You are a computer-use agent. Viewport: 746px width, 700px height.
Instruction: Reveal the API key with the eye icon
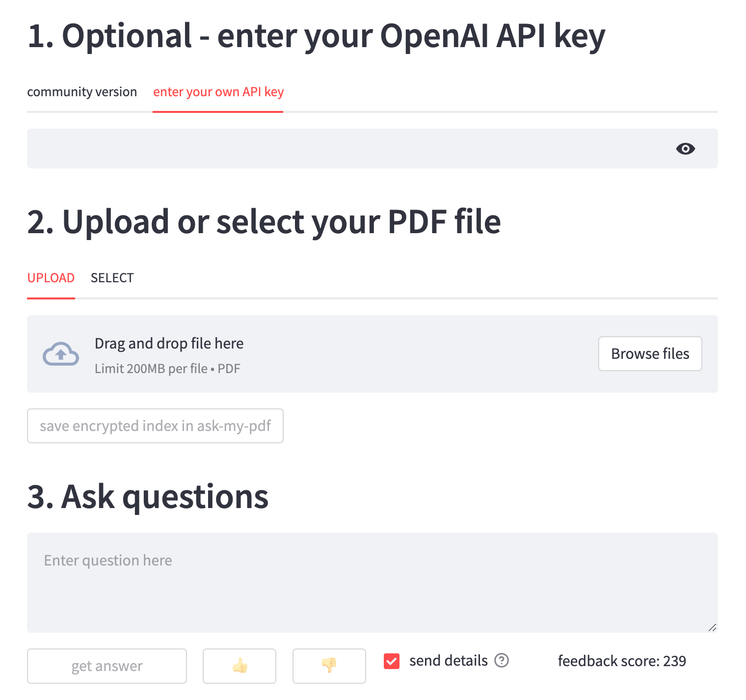(686, 149)
